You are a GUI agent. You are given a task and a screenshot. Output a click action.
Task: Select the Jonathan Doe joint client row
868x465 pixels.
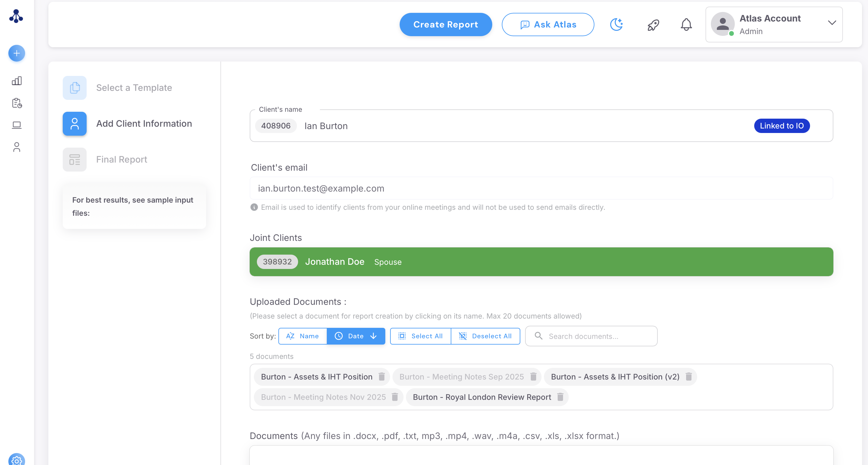pos(541,262)
